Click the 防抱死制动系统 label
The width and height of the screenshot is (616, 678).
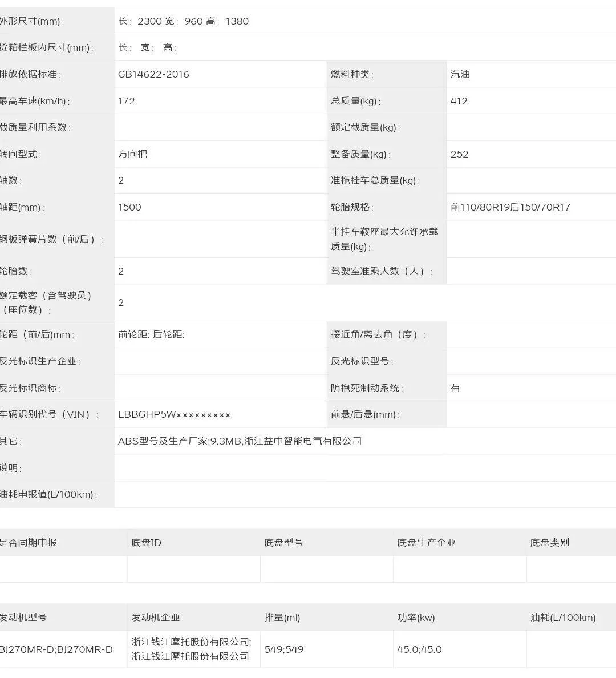click(367, 388)
